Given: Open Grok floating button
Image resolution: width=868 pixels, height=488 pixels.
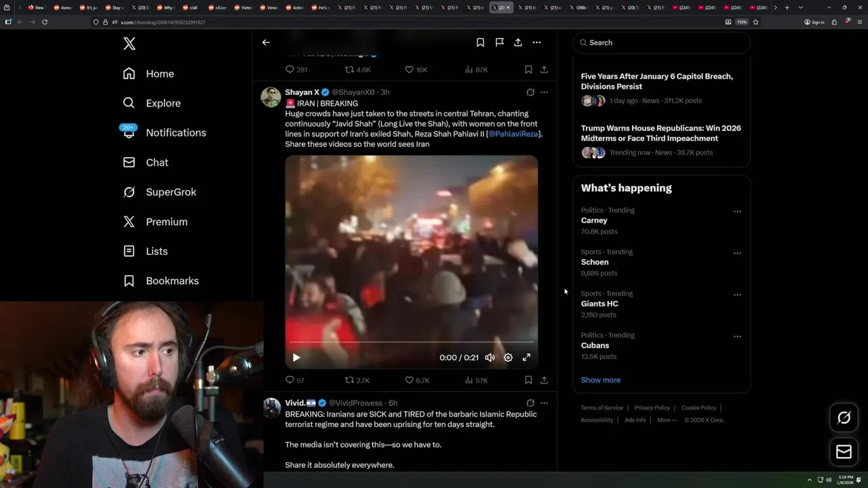Looking at the screenshot, I should pos(844,418).
